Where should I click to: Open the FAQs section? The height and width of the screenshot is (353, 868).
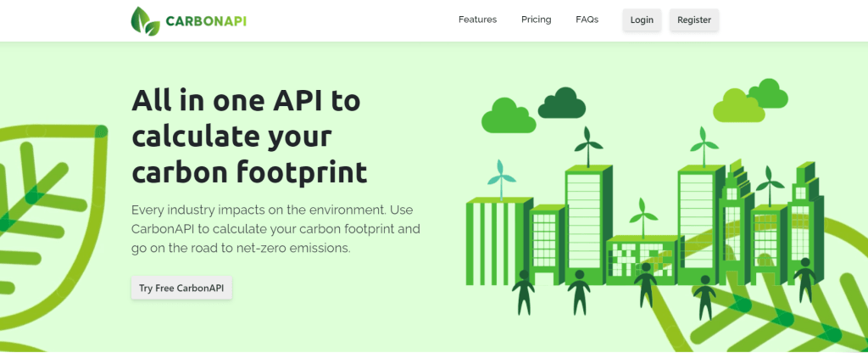[587, 20]
